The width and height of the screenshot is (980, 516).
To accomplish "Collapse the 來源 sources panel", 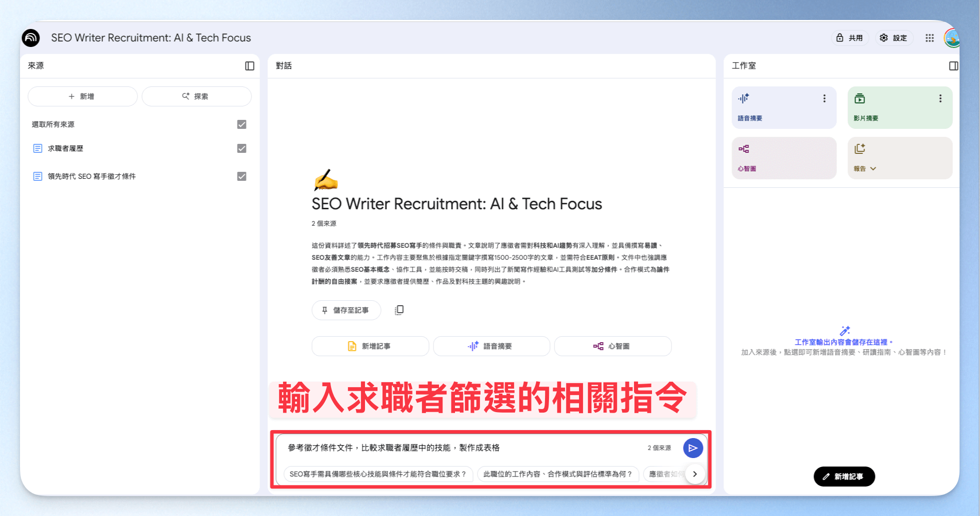I will point(249,66).
